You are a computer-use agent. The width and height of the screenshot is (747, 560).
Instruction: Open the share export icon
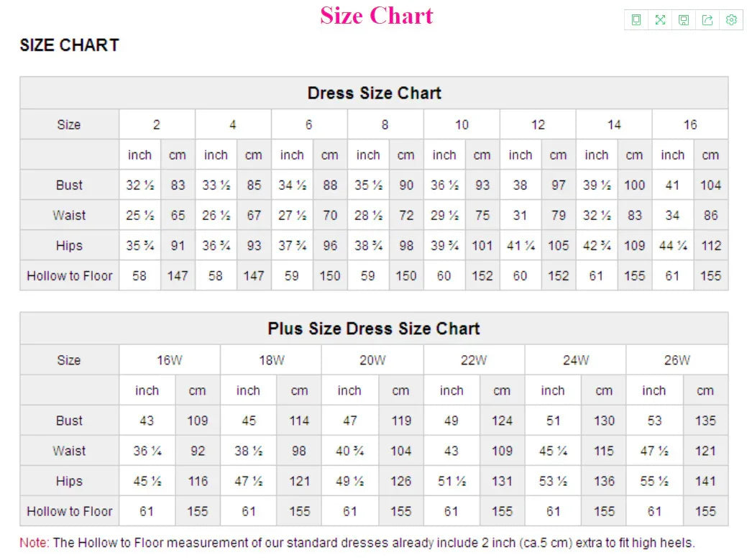707,19
